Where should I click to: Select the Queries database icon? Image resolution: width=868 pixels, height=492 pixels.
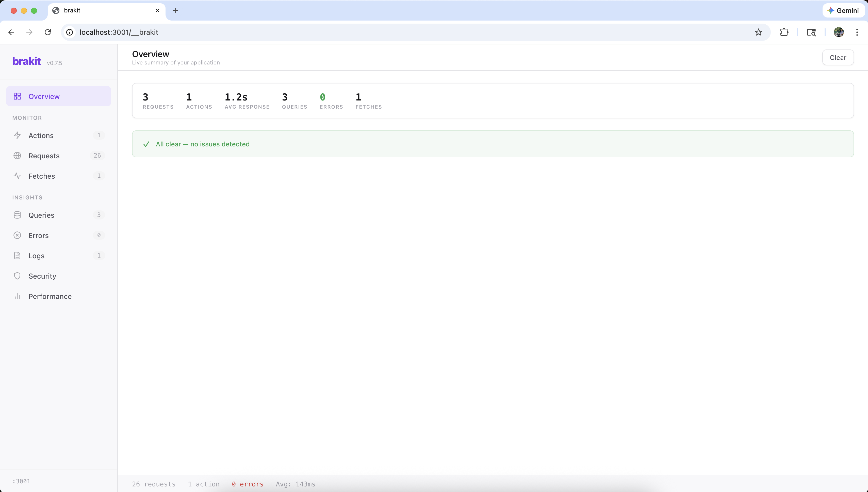[x=18, y=215]
